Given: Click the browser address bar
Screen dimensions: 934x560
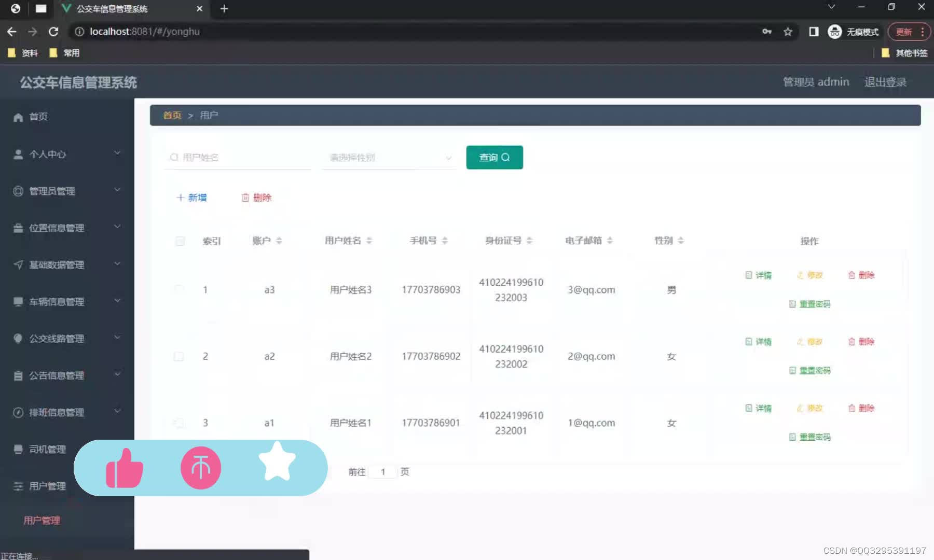Looking at the screenshot, I should [415, 32].
